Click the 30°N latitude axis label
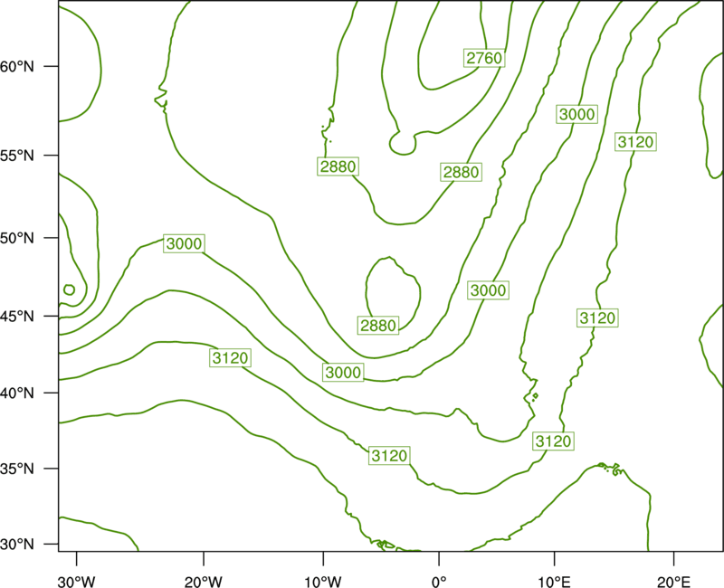This screenshot has width=724, height=588. pyautogui.click(x=17, y=545)
